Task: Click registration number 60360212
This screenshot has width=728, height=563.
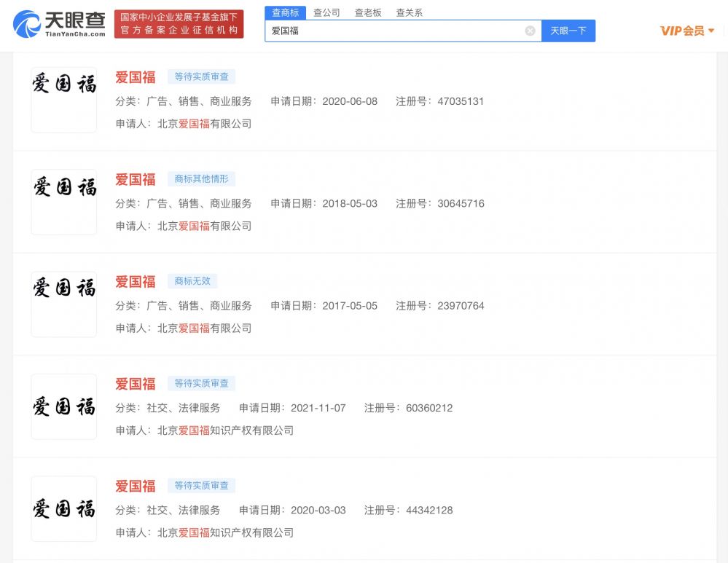Action: [429, 408]
